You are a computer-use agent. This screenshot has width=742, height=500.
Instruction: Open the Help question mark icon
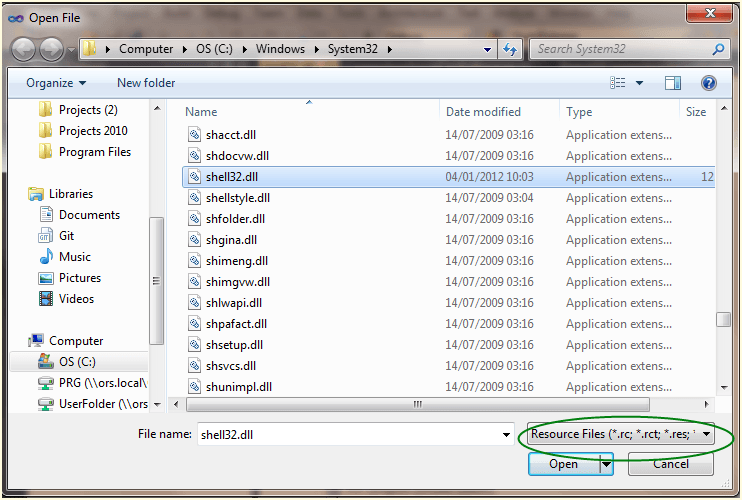(709, 83)
